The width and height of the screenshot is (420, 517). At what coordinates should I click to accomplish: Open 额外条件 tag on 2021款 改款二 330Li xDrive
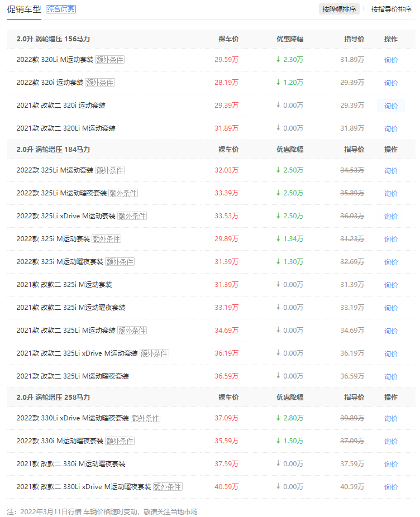[168, 487]
